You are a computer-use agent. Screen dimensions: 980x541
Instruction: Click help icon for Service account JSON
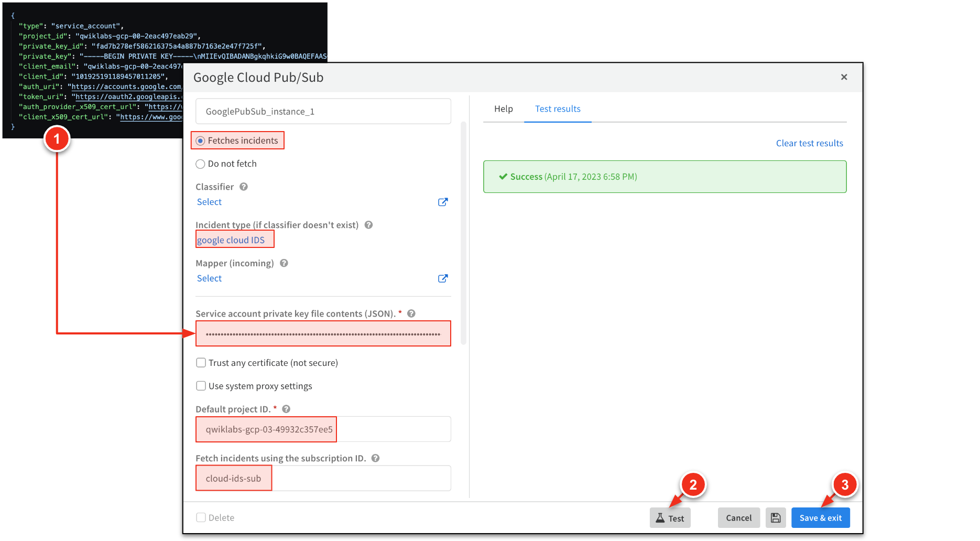point(411,313)
